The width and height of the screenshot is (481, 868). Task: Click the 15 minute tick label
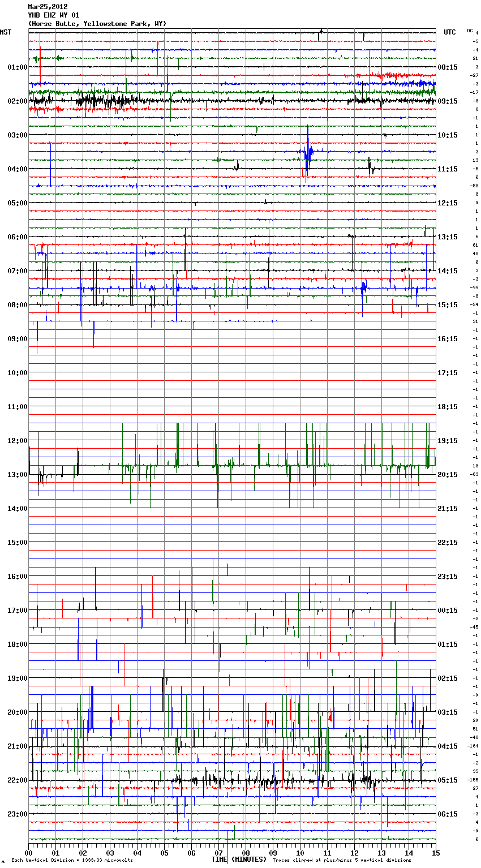coord(435,852)
